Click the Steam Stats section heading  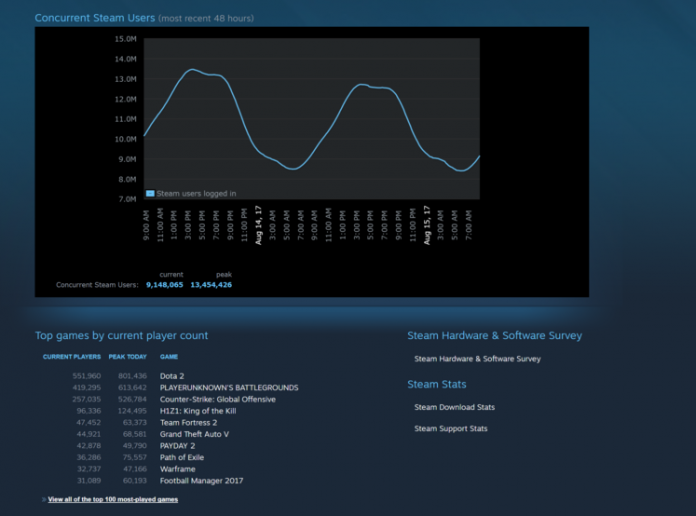click(437, 384)
